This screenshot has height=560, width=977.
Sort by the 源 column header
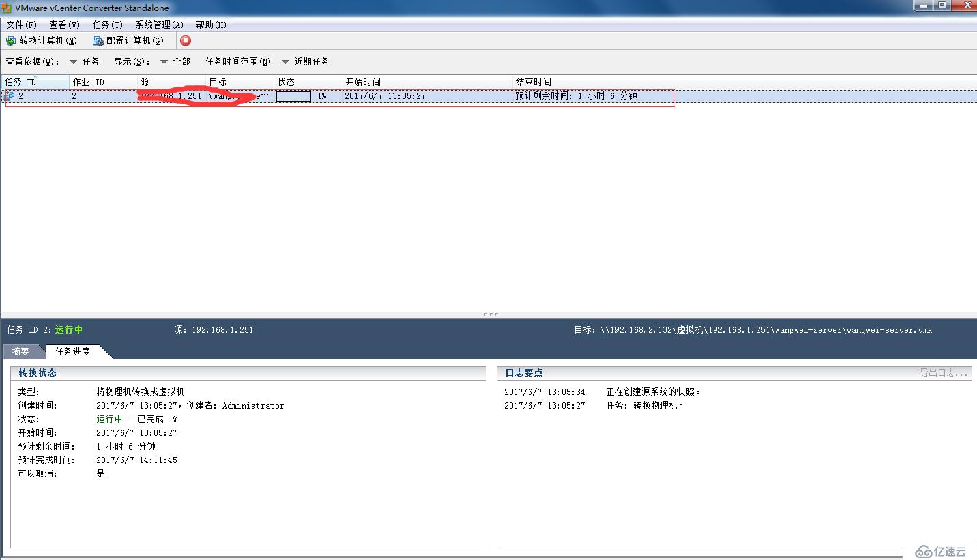coord(172,82)
